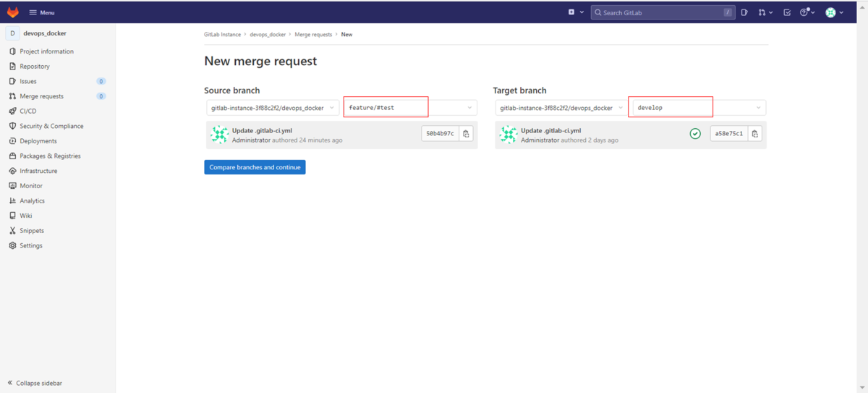
Task: Open Issues icon in top bar
Action: click(x=744, y=12)
